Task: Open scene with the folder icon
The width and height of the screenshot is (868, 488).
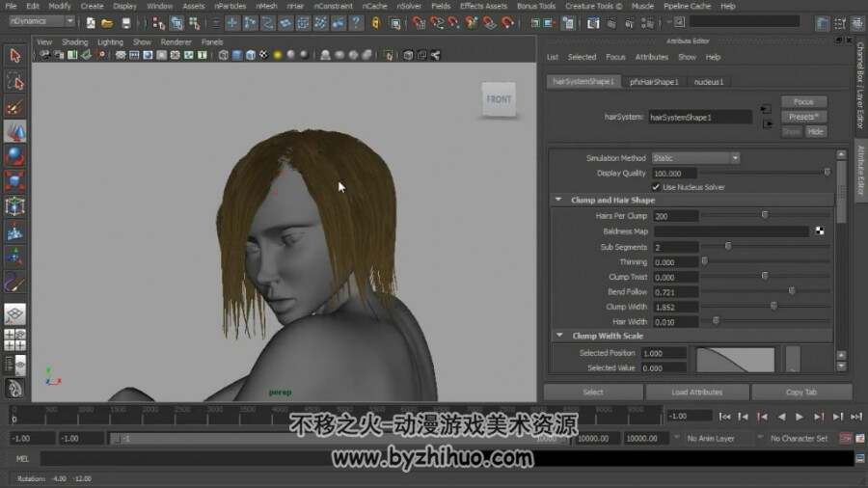Action: tap(107, 23)
